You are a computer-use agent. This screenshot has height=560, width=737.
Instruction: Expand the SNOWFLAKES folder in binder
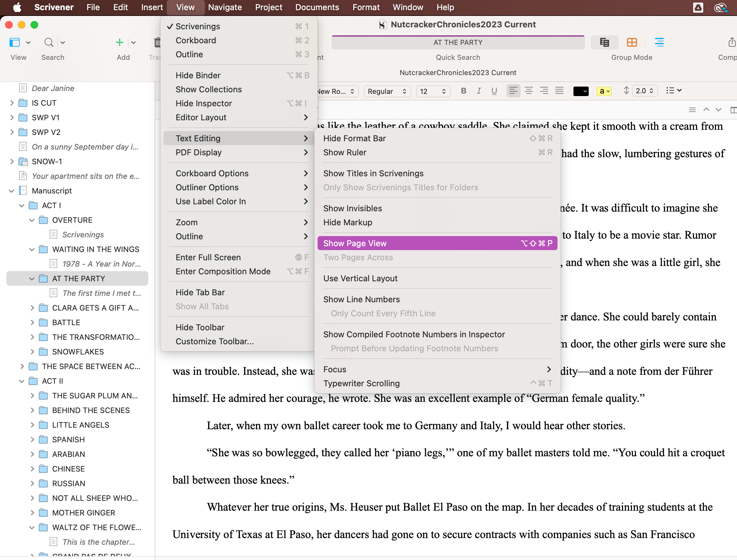32,352
